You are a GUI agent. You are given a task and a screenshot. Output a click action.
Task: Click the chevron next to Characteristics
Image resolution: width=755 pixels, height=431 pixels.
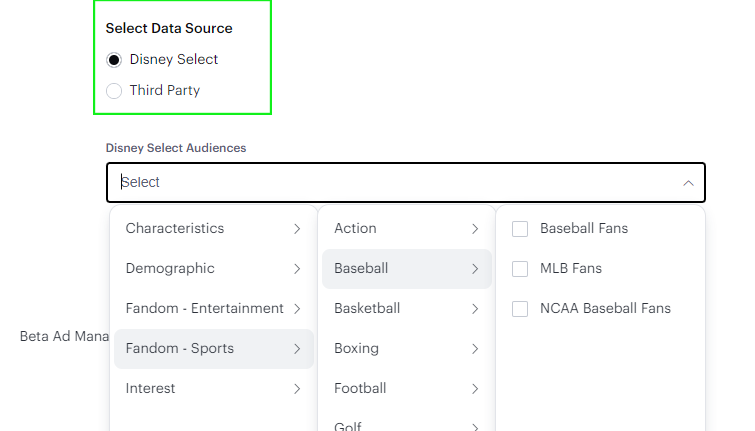coord(297,229)
